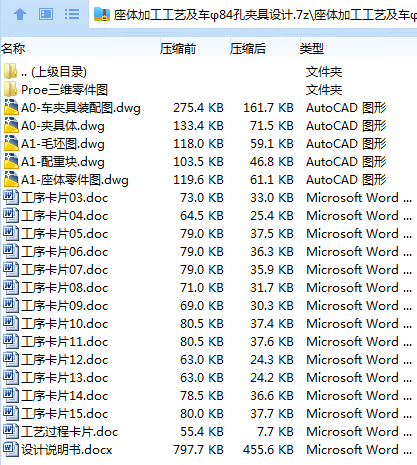Click the Word icon of 工序卡片07.doc

click(11, 269)
